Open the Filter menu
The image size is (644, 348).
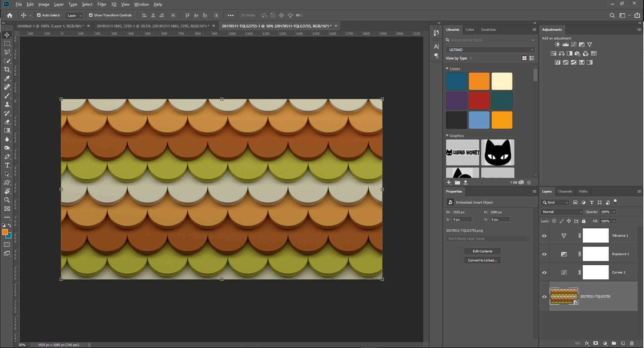[102, 4]
